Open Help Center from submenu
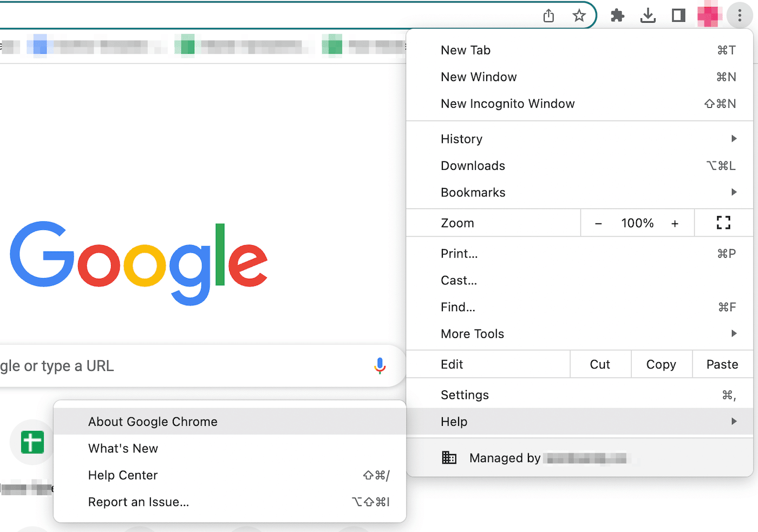This screenshot has height=532, width=758. pyautogui.click(x=230, y=475)
